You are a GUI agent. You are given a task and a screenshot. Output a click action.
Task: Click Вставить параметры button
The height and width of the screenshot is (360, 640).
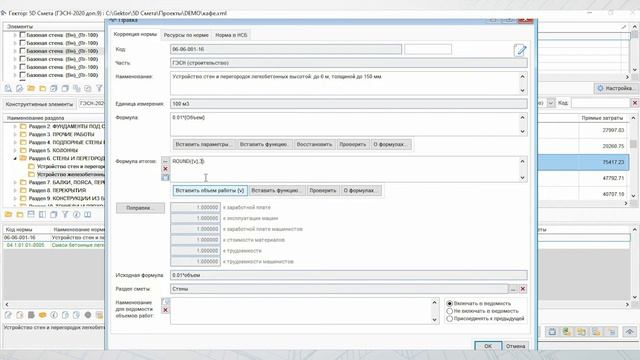point(204,144)
